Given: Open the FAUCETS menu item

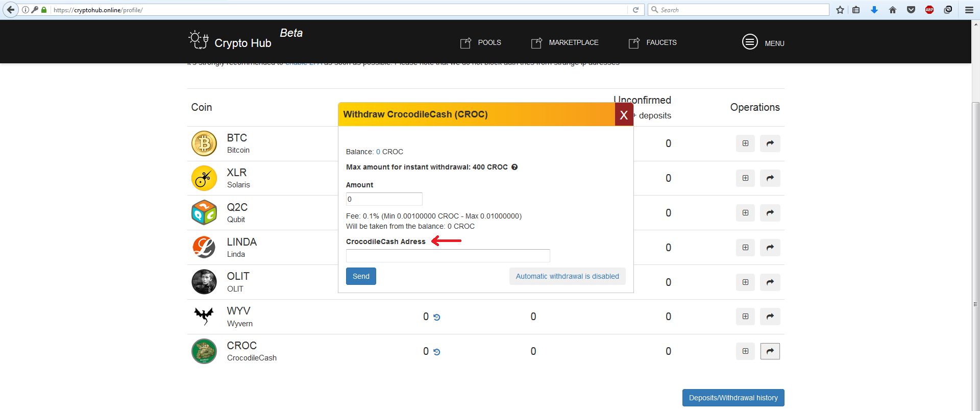Looking at the screenshot, I should [652, 43].
